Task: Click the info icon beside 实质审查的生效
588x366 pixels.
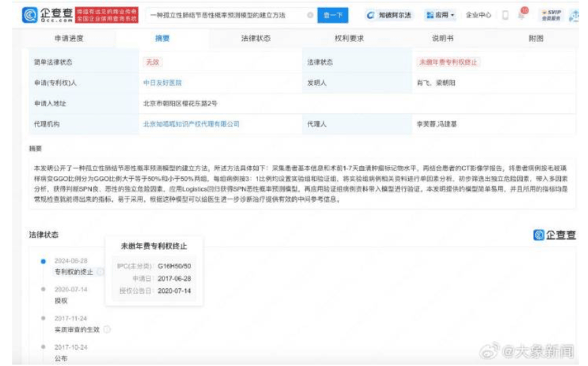Action: point(107,328)
